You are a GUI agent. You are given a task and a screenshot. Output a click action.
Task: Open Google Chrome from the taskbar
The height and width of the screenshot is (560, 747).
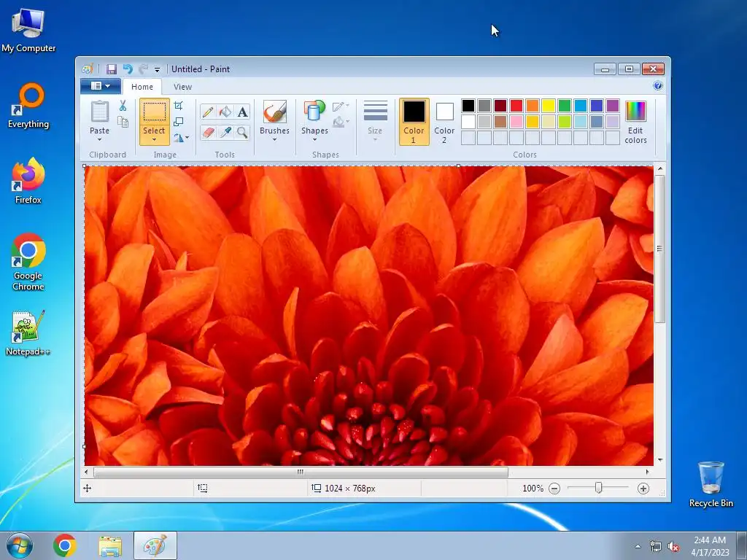(65, 545)
